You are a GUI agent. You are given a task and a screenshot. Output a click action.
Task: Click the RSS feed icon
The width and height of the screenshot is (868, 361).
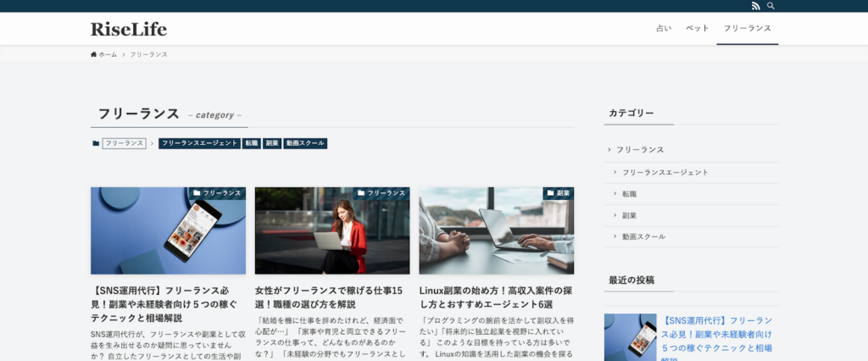click(x=755, y=6)
